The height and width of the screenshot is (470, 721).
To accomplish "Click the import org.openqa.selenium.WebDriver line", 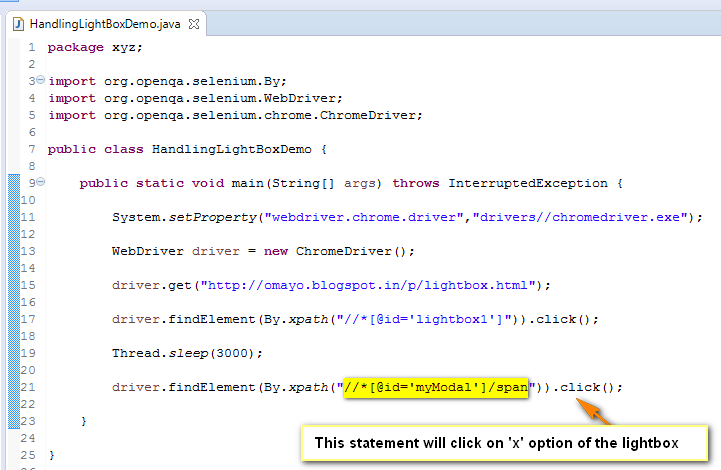I will click(195, 98).
